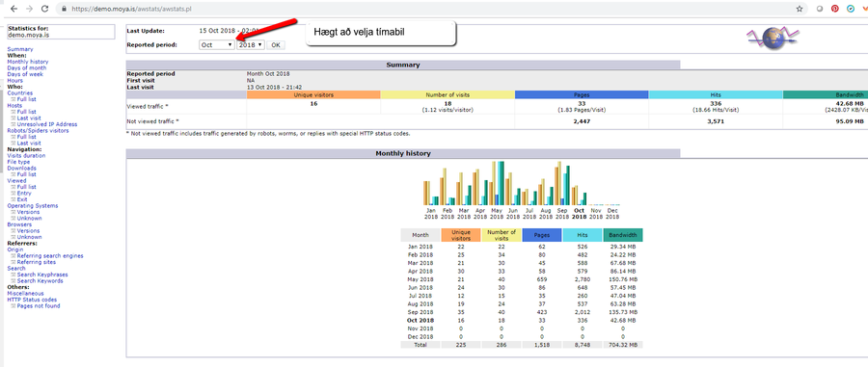Open the HTTP Status codes link
868x367 pixels.
coord(32,300)
